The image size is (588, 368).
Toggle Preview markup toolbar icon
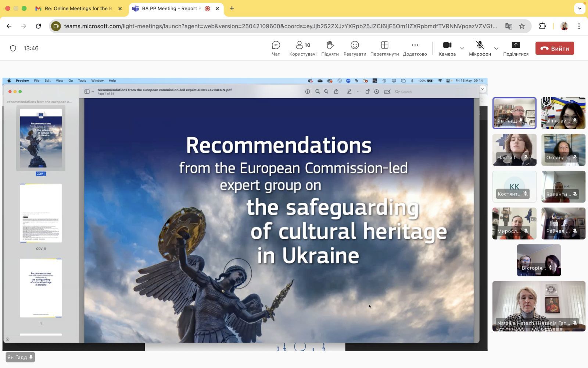point(377,92)
